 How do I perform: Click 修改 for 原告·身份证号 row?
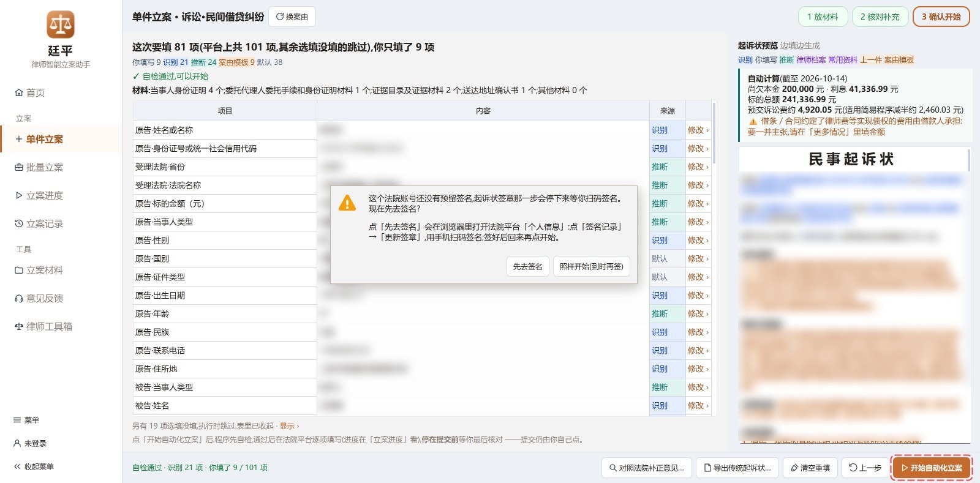pos(698,148)
